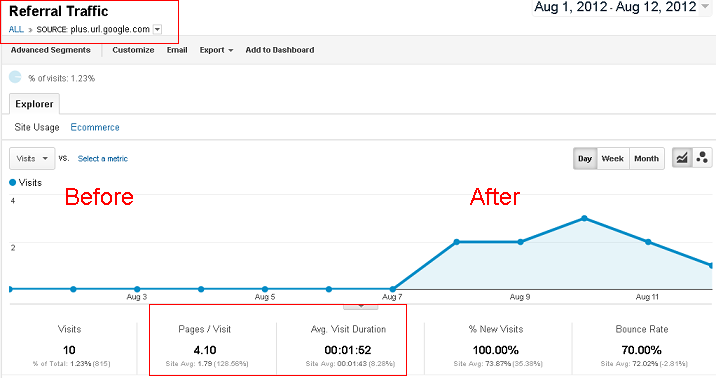Open the Visits metric dropdown
Screen dimensions: 716x378
32,158
